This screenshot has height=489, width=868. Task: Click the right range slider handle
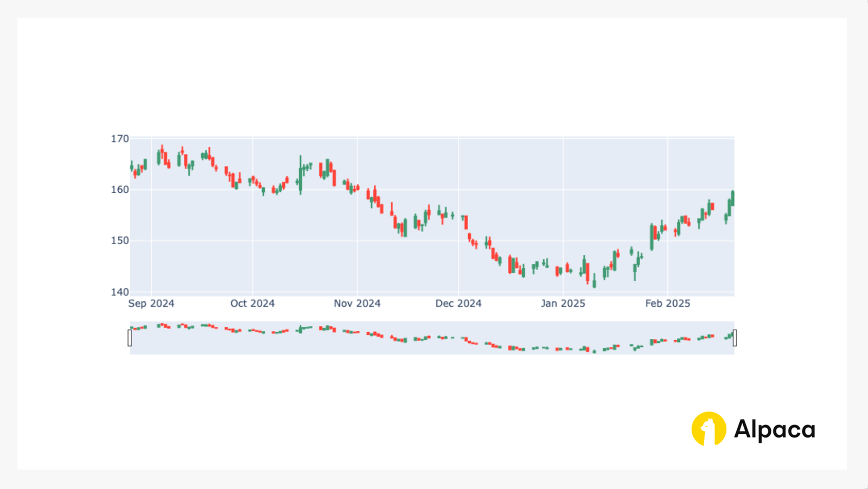click(x=735, y=337)
